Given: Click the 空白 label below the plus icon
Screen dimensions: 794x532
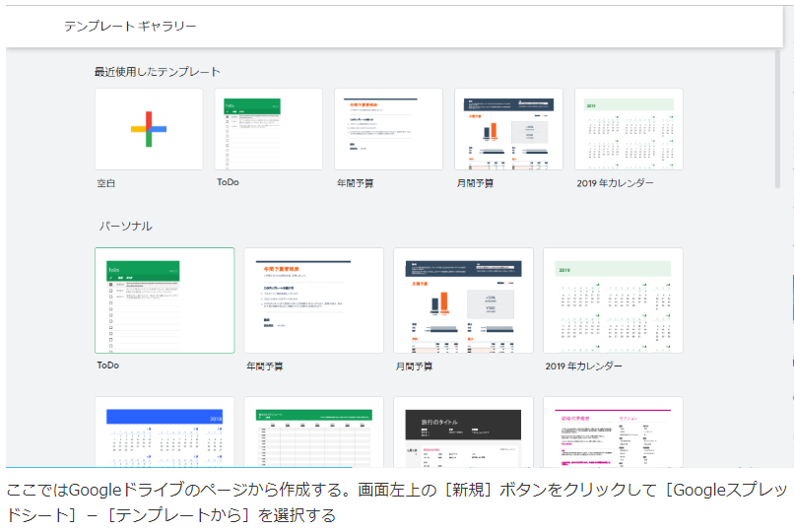Looking at the screenshot, I should pyautogui.click(x=106, y=183).
